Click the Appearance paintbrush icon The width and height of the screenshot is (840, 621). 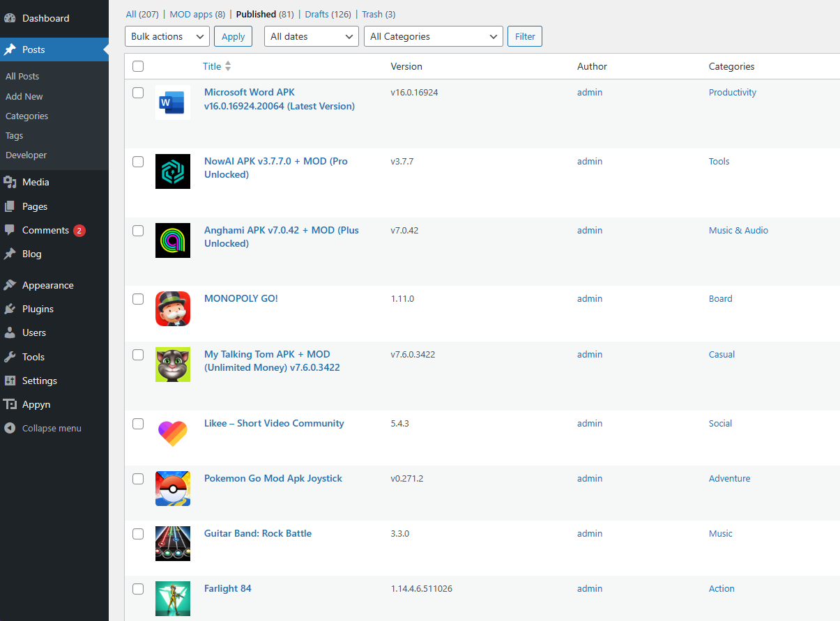point(10,285)
